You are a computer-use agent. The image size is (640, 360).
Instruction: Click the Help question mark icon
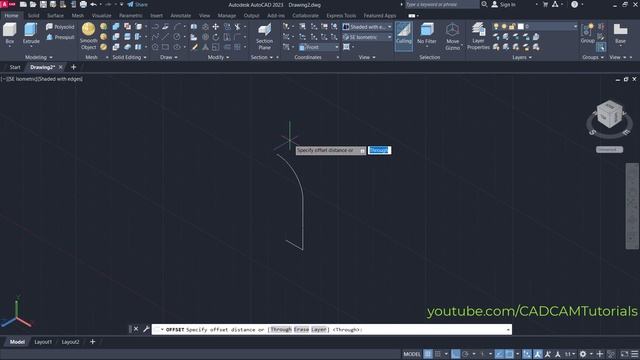point(574,4)
